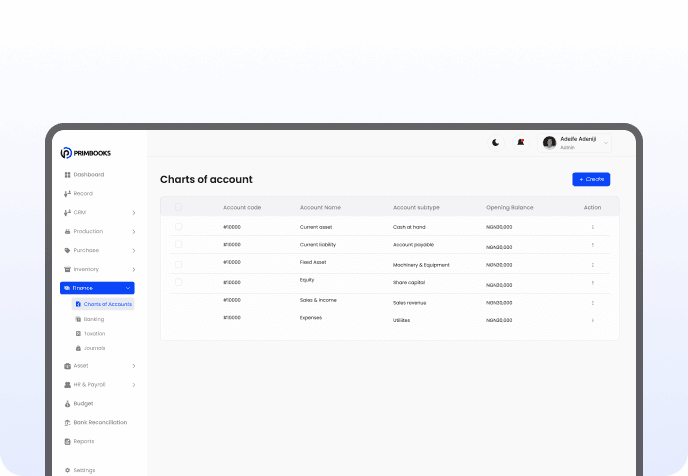Click the Production sidebar icon

[x=67, y=231]
